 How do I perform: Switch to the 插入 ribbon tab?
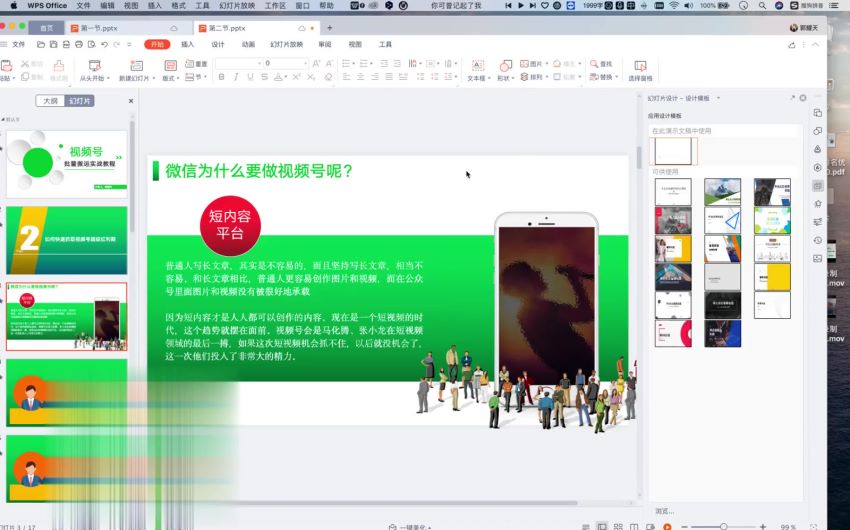tap(188, 44)
